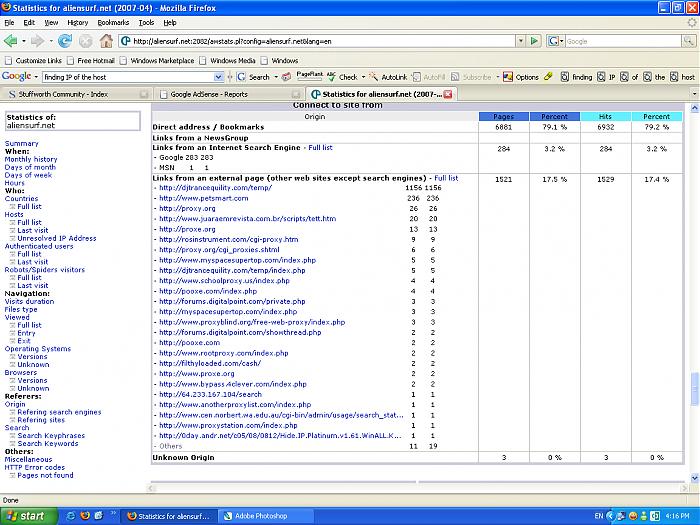
Task: Open Operating Systems link
Action: pyautogui.click(x=38, y=349)
